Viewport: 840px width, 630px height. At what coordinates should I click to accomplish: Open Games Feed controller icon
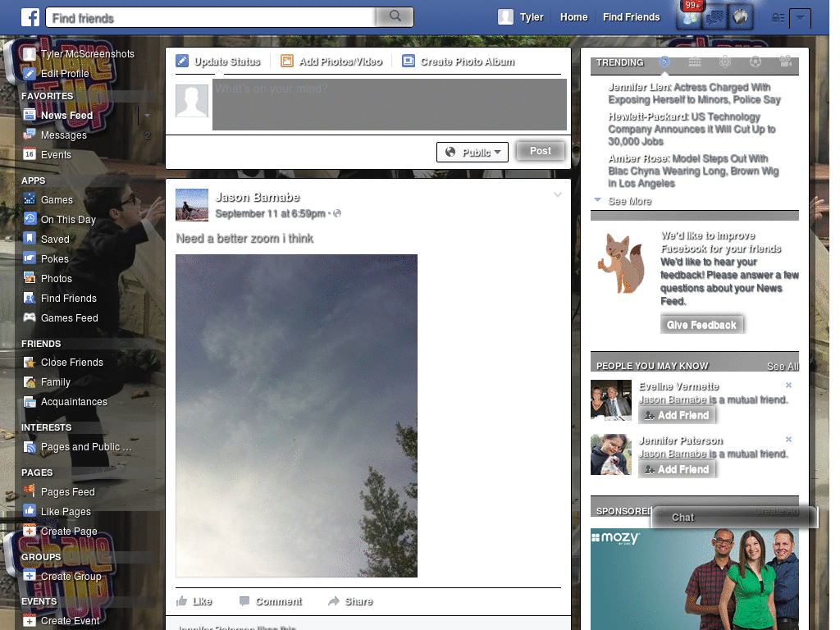click(30, 317)
